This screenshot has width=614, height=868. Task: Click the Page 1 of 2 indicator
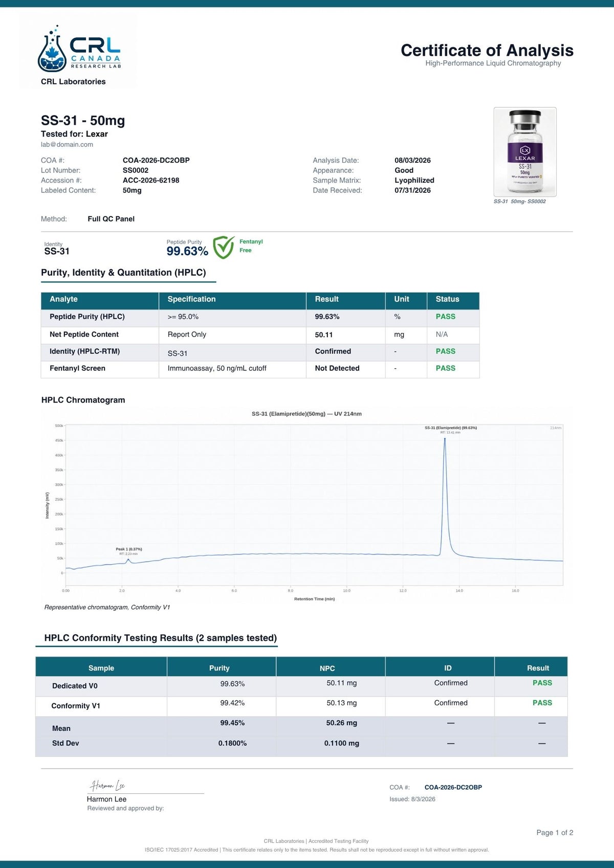tap(555, 833)
